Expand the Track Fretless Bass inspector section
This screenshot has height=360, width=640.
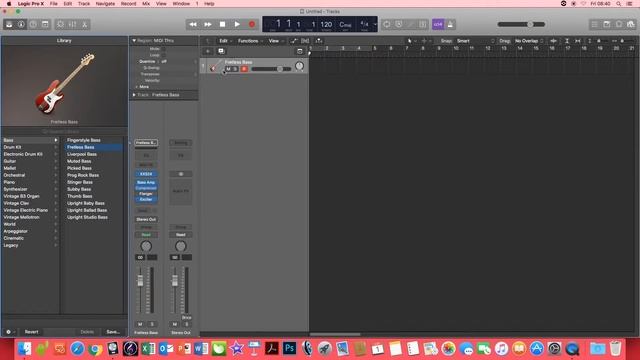134,95
